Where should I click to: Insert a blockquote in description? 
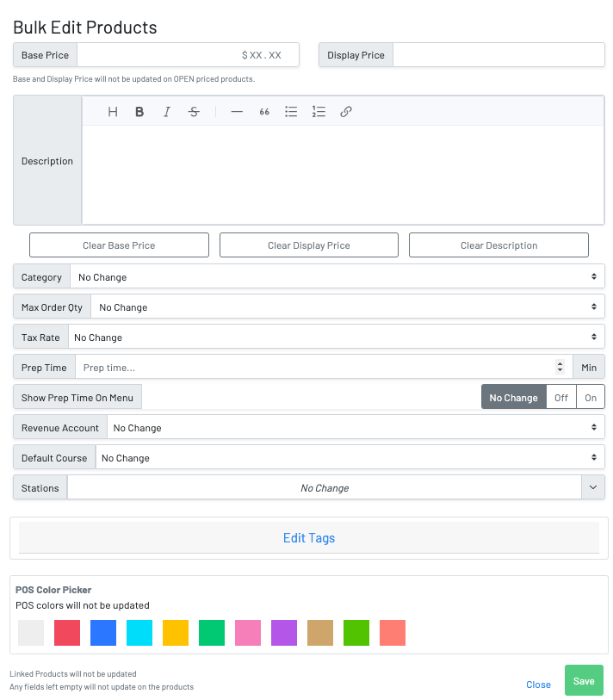[264, 112]
